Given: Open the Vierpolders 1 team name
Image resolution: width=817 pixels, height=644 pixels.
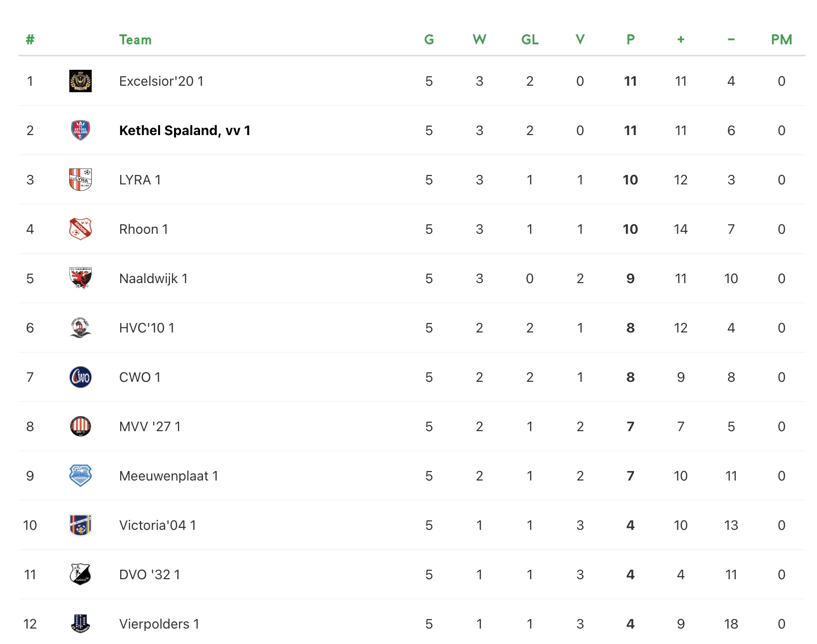Looking at the screenshot, I should (159, 624).
